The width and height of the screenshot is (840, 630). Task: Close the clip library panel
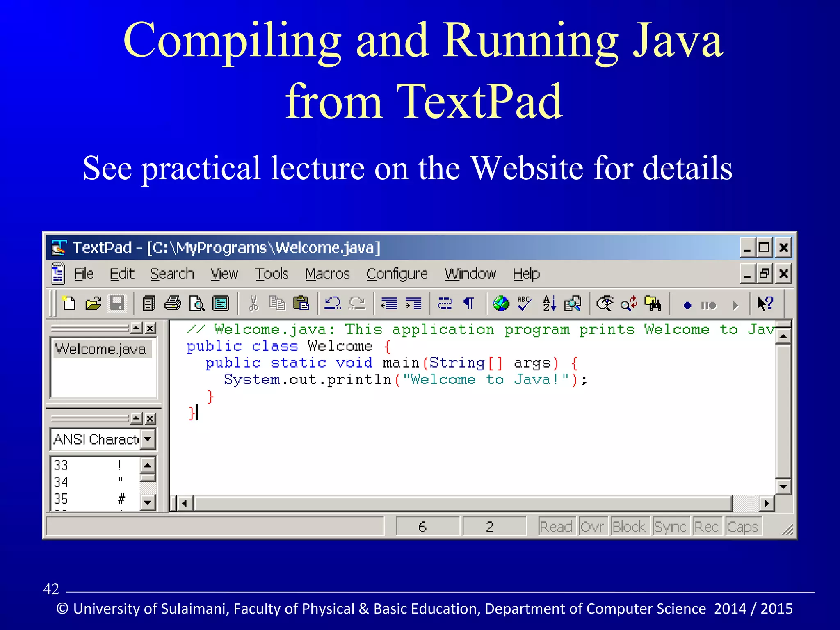[151, 418]
